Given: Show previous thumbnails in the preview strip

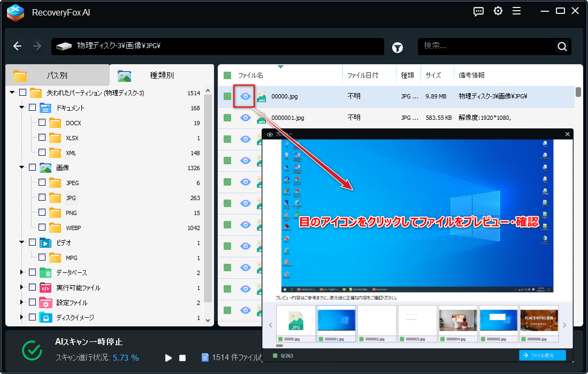Looking at the screenshot, I should point(271,325).
